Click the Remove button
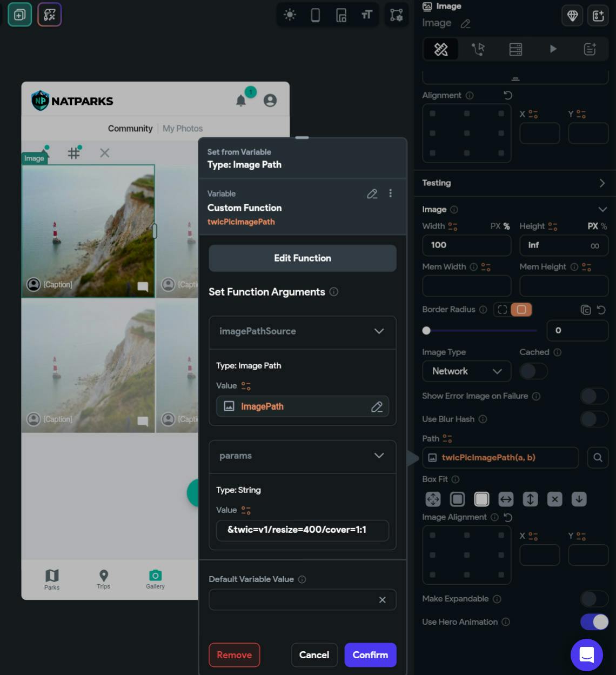This screenshot has width=616, height=675. pos(235,655)
